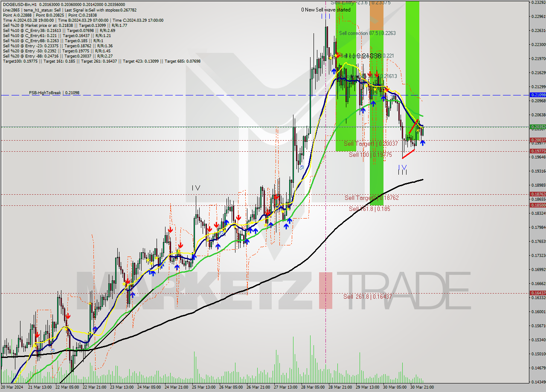This screenshot has height=392, width=546.
Task: Click the '25 Mar 13:00' time axis label
Action: (x=203, y=387)
